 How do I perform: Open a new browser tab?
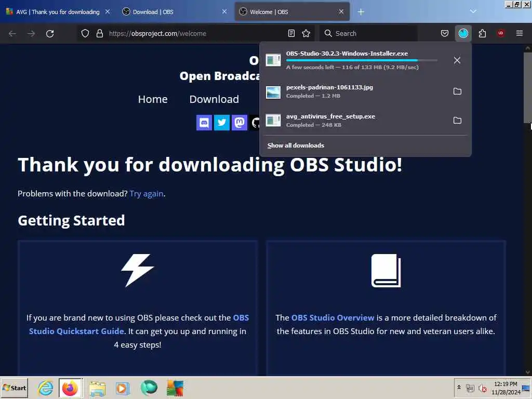[361, 12]
